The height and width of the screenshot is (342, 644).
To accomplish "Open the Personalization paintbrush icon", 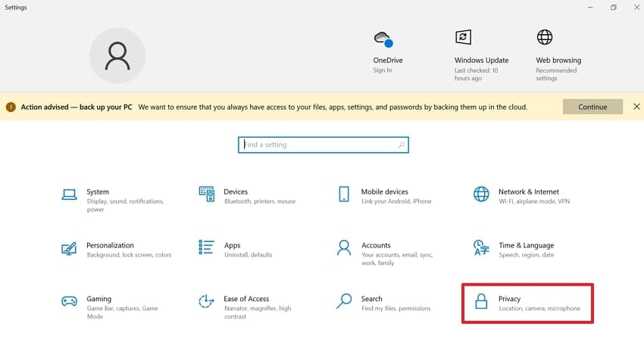I will click(69, 248).
